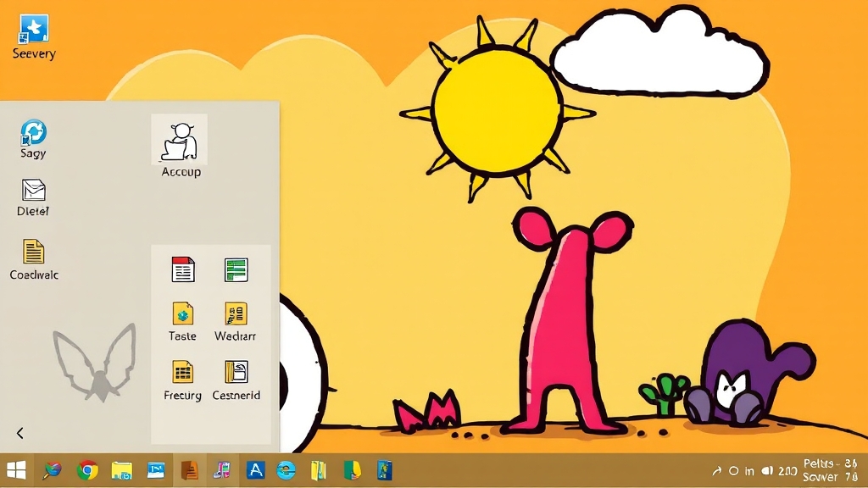Click the clock text in system tray
Image resolution: width=868 pixels, height=488 pixels.
829,470
